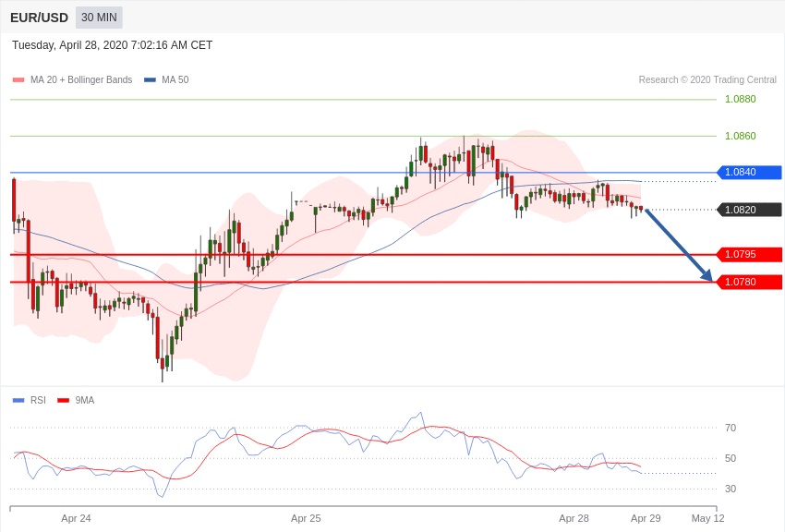Click the EUR/USD pair title

[x=39, y=18]
